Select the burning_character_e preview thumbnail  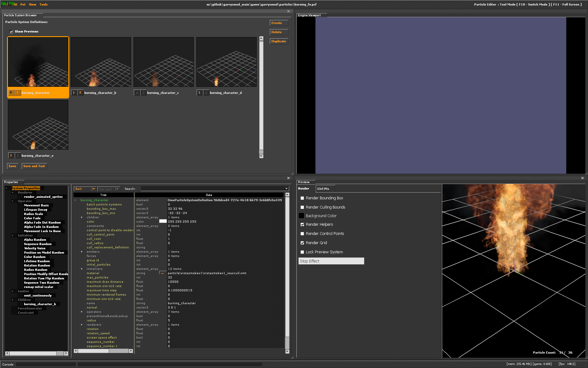[x=38, y=125]
